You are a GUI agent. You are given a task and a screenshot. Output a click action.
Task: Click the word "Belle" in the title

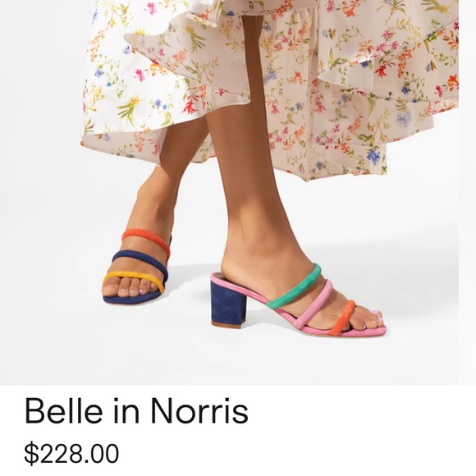(63, 411)
